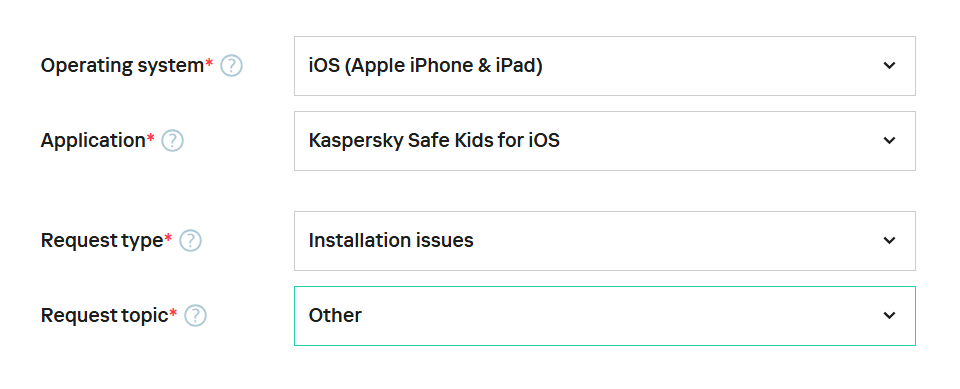Click the Request type field label
This screenshot has width=960, height=389.
pos(102,241)
